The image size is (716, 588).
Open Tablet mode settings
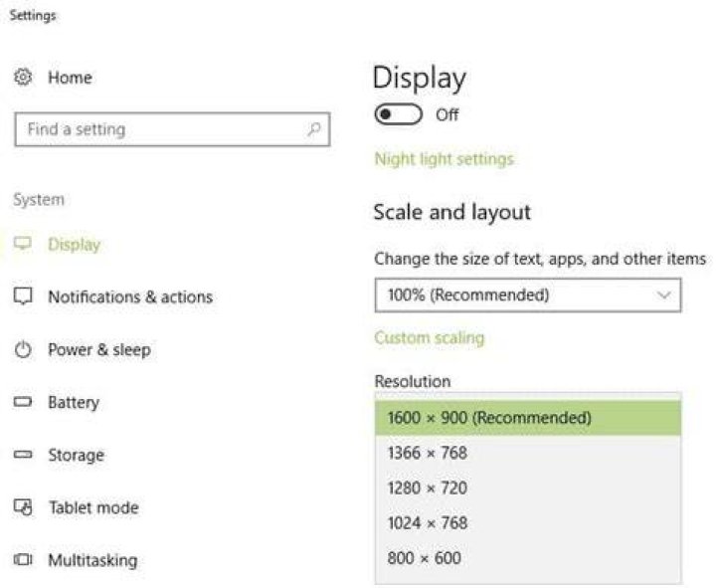(x=93, y=507)
